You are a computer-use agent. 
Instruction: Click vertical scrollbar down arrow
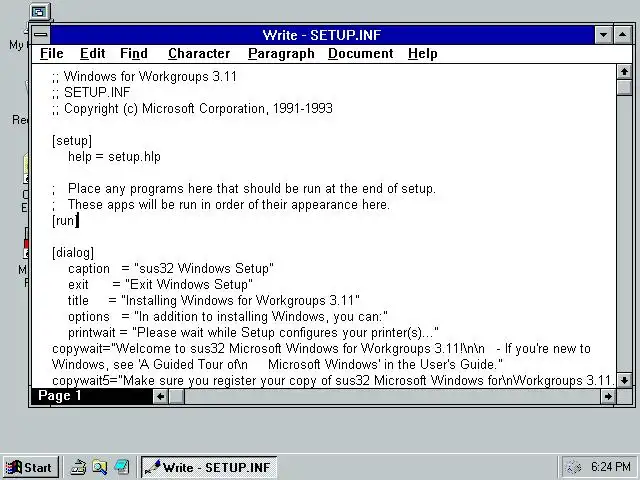click(624, 380)
